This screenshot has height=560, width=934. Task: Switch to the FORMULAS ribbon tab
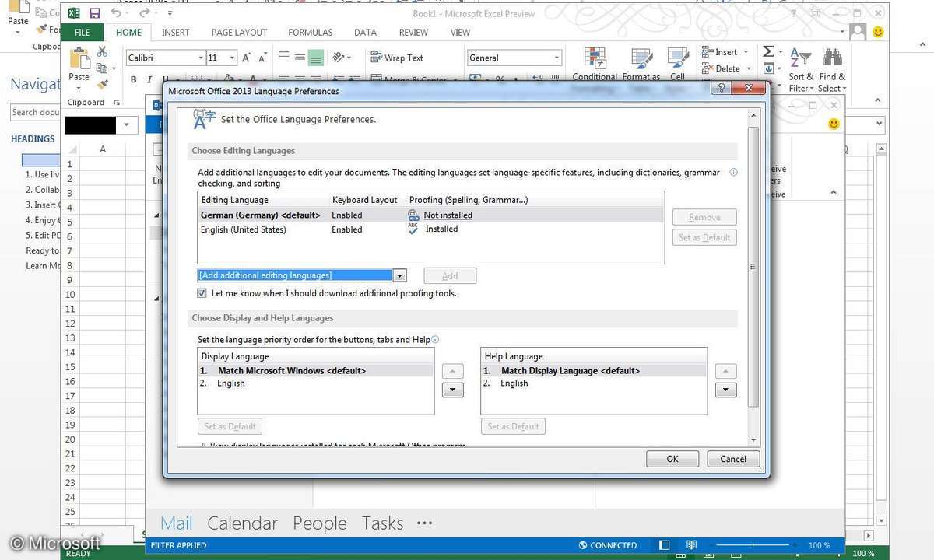point(311,33)
